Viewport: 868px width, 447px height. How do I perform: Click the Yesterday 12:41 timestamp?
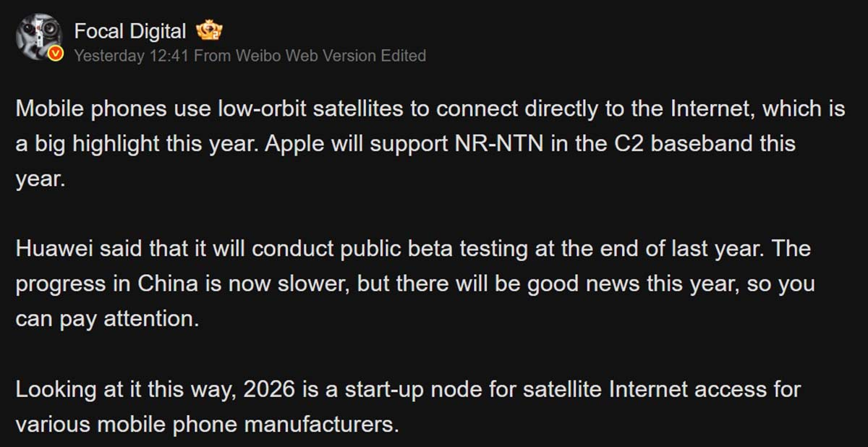[132, 56]
